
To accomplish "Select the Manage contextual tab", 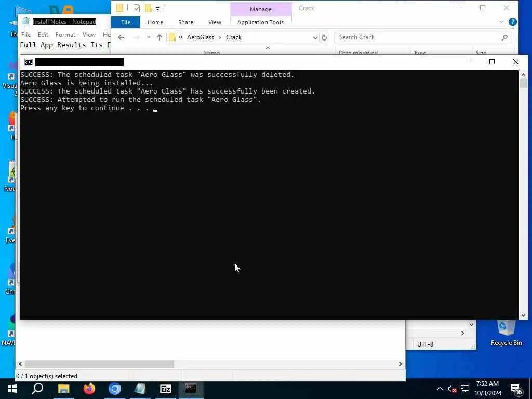I will tap(261, 9).
